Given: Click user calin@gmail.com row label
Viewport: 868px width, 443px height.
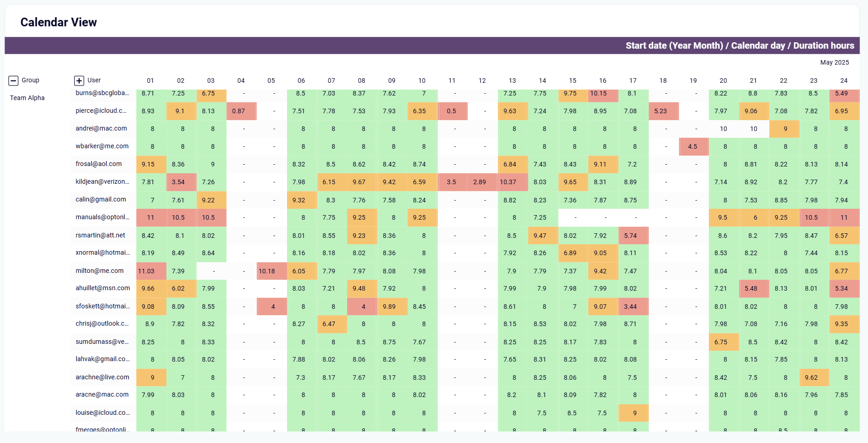Looking at the screenshot, I should click(101, 199).
